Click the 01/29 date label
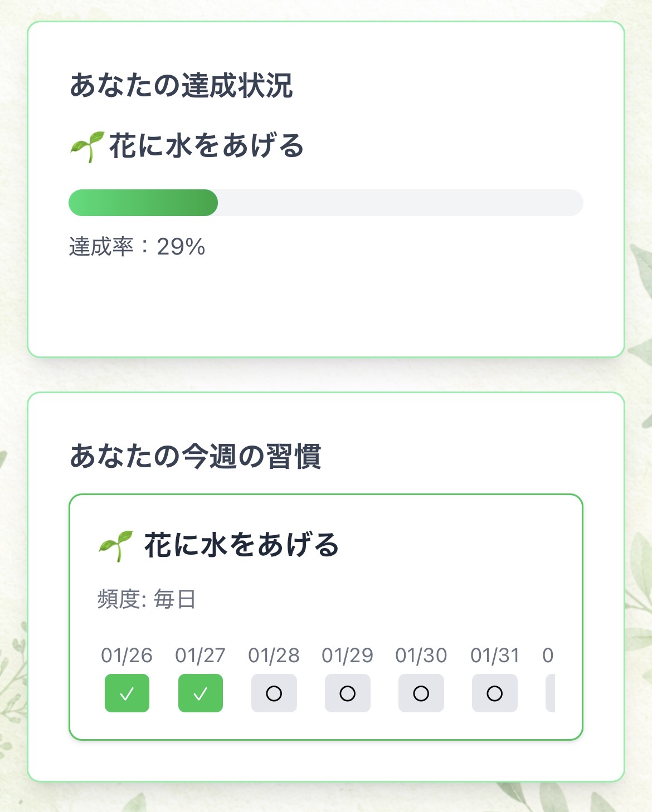Viewport: 652px width, 812px height. [347, 656]
